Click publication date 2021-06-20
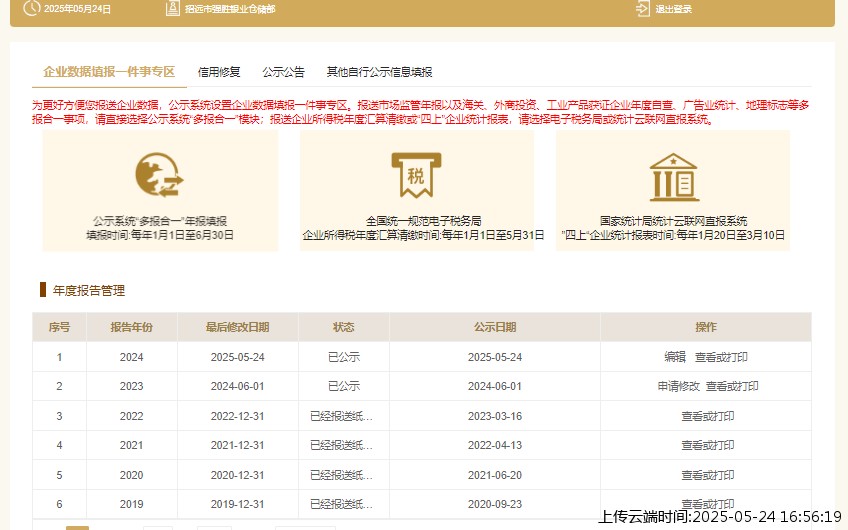Image resolution: width=848 pixels, height=530 pixels. pyautogui.click(x=495, y=475)
